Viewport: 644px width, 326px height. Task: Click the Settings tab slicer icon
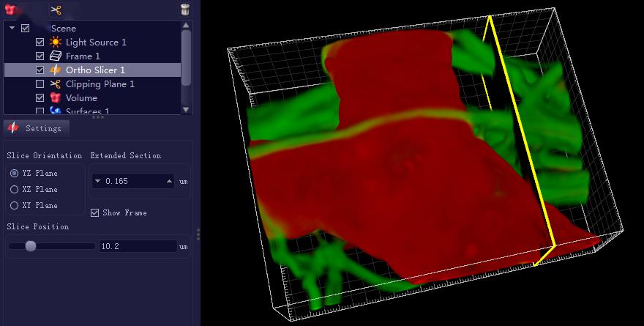point(13,128)
